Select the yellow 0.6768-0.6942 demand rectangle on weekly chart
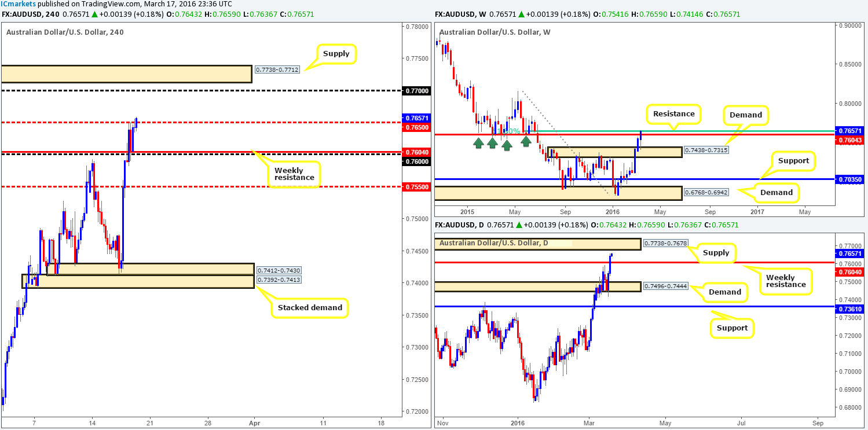 tap(558, 193)
